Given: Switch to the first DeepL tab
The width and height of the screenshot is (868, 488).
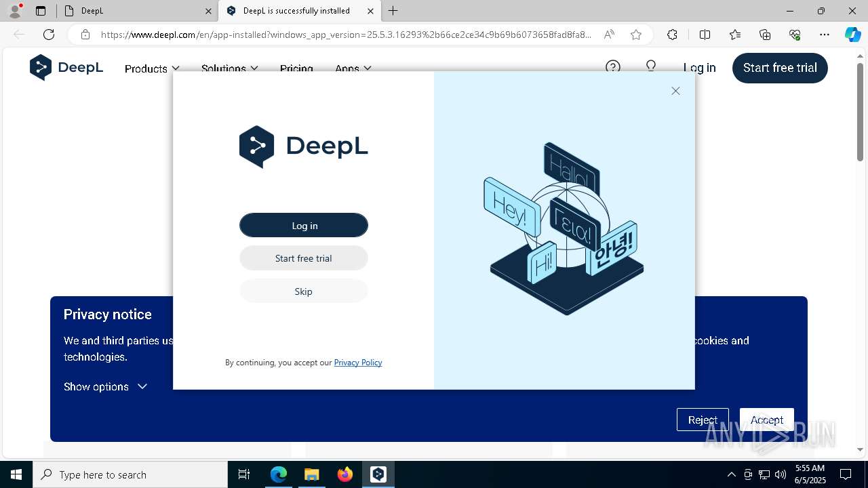Looking at the screenshot, I should click(137, 11).
